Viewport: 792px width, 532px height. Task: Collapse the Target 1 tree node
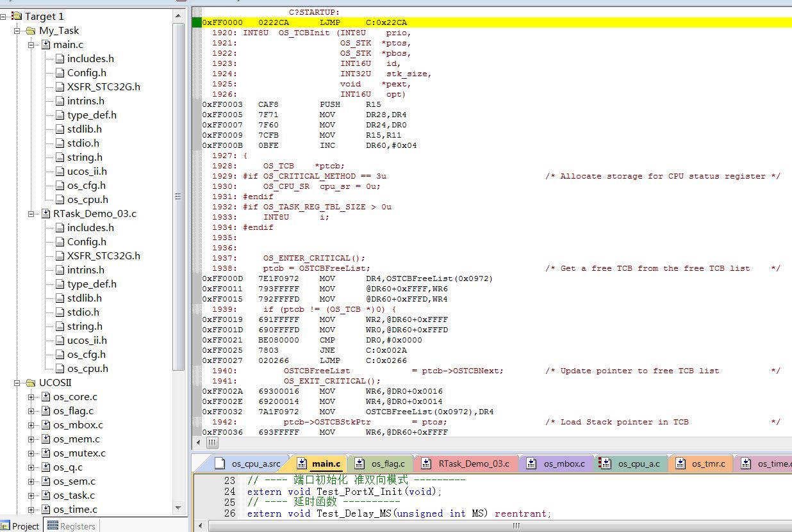pyautogui.click(x=3, y=17)
